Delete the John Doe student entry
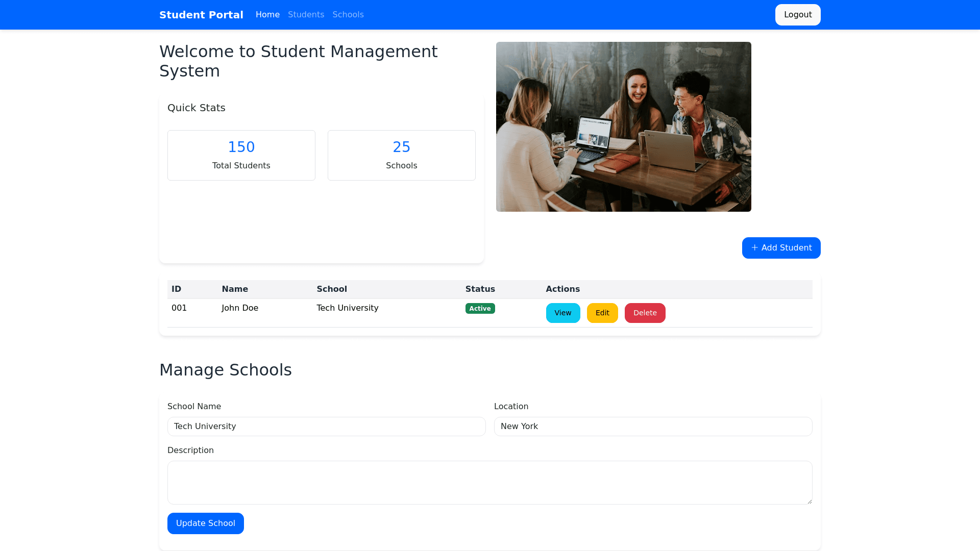 point(645,313)
